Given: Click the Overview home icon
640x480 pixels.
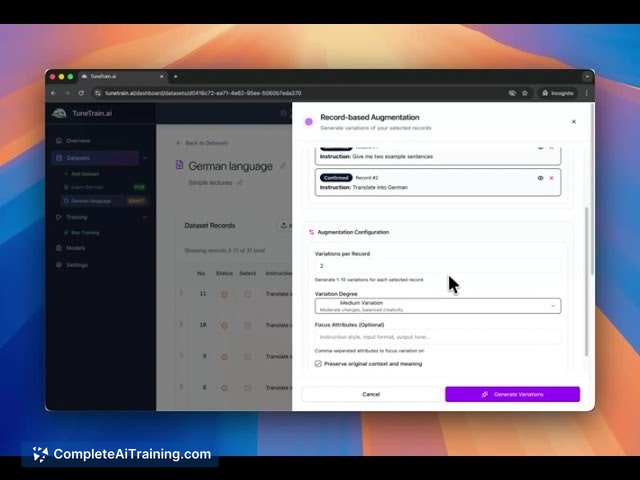Looking at the screenshot, I should (59, 140).
